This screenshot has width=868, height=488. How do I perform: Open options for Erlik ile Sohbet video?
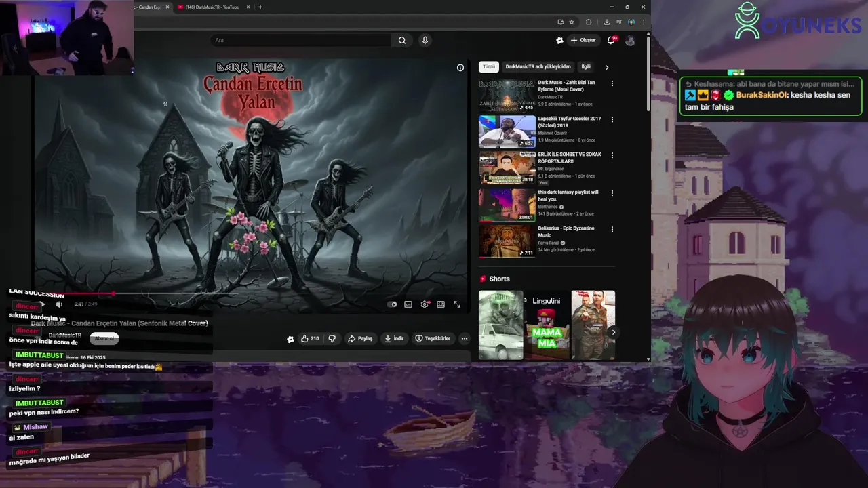[612, 155]
